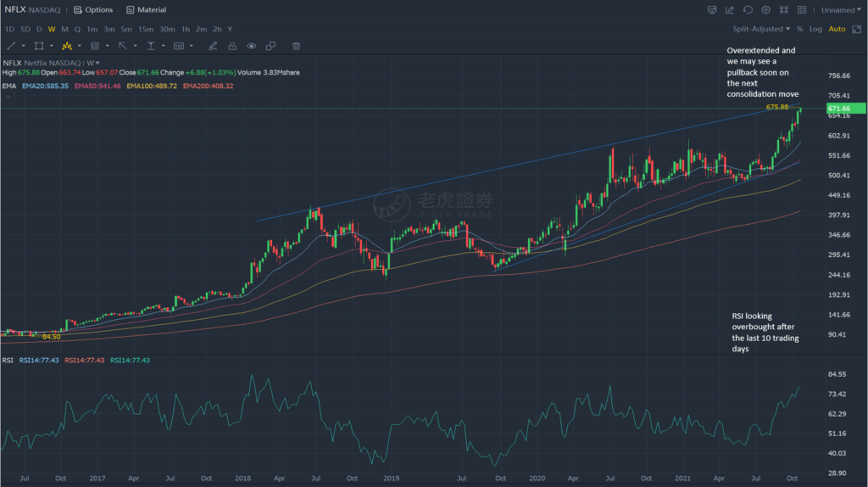
Task: Switch to the 3m timeframe
Action: [x=109, y=30]
